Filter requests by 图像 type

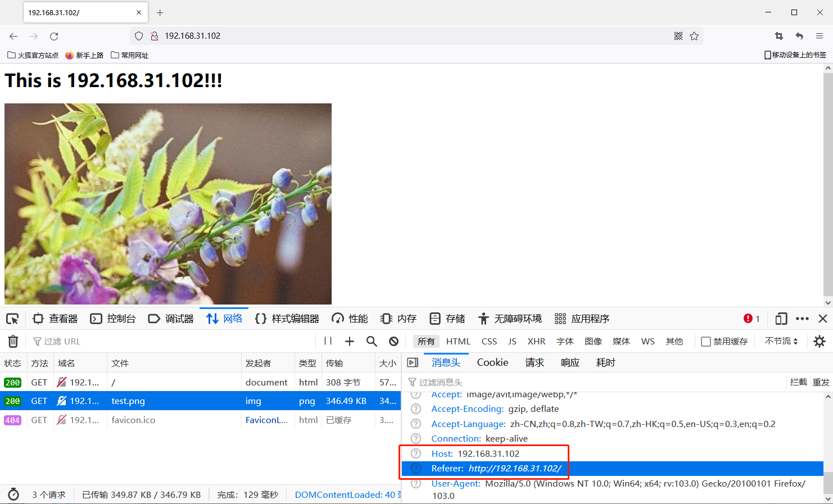tap(594, 341)
